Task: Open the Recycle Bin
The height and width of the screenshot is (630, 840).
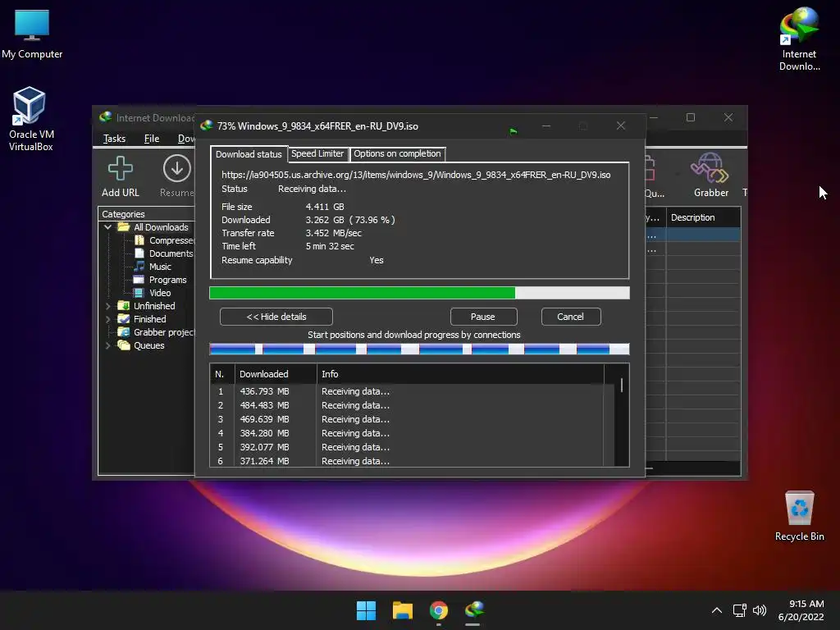Action: [x=799, y=516]
